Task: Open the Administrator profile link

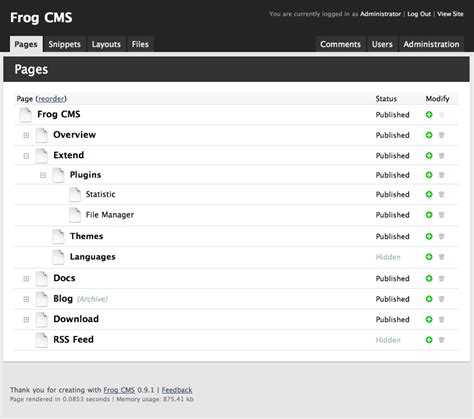Action: 380,14
